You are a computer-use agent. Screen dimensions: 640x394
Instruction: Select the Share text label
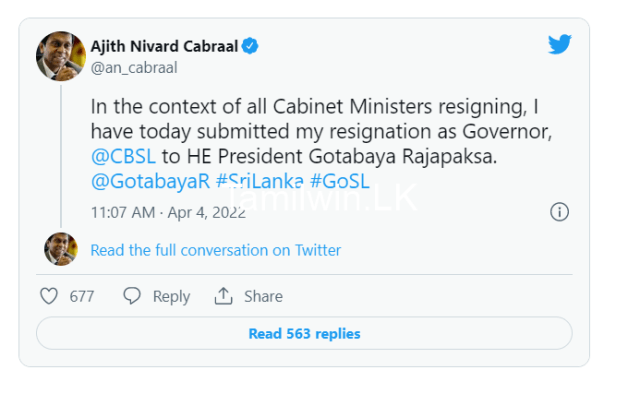point(263,296)
